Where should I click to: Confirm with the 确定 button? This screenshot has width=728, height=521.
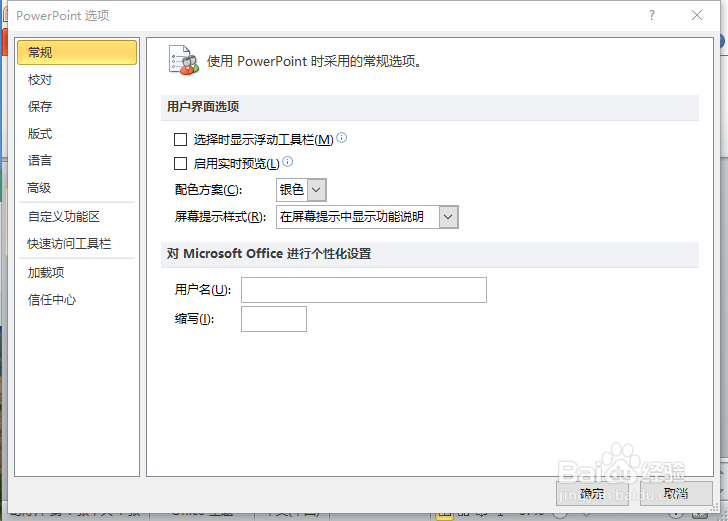[592, 494]
